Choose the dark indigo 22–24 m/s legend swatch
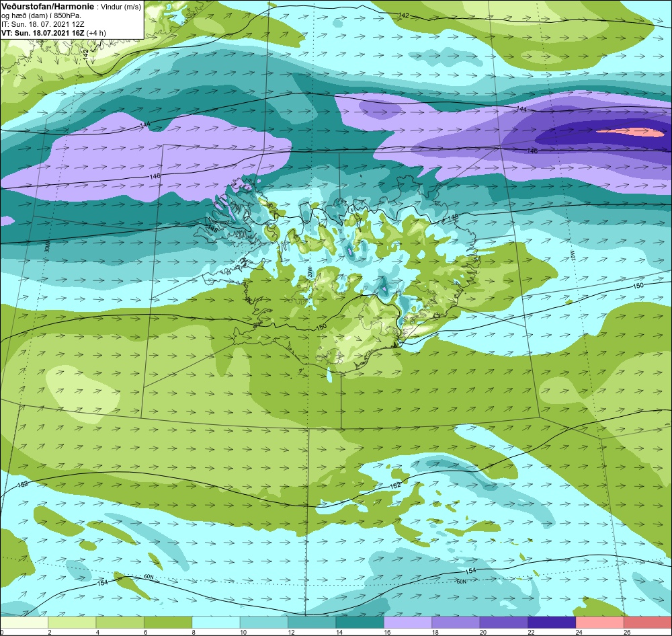672x636 pixels. (552, 623)
